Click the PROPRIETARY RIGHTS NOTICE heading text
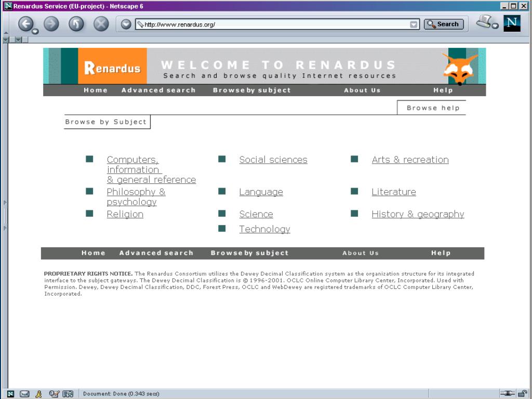 [88, 274]
